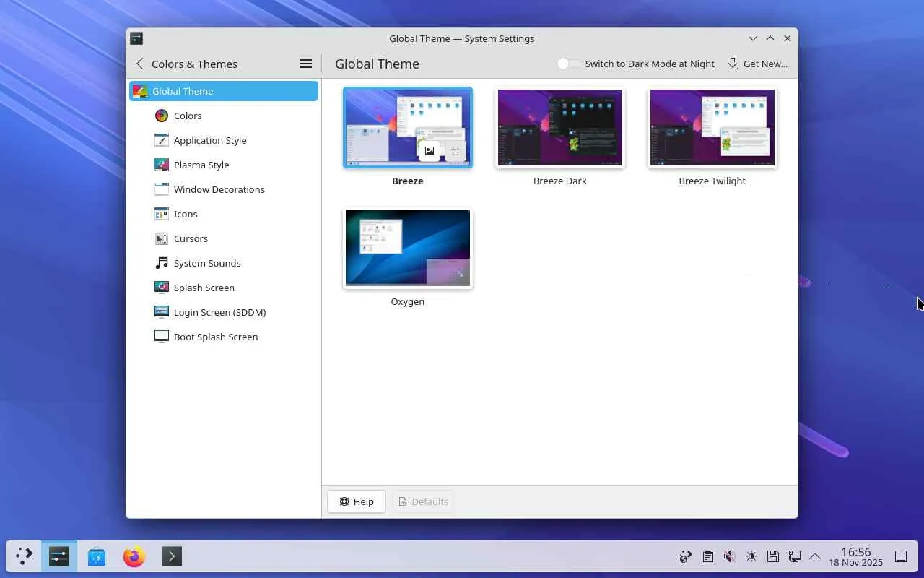The width and height of the screenshot is (924, 578).
Task: Go back from Colors & Themes
Action: point(140,64)
